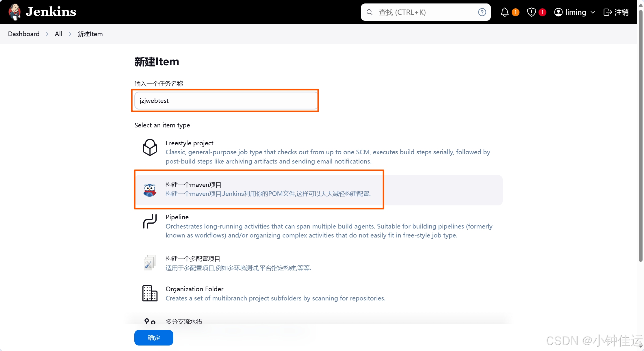Image resolution: width=644 pixels, height=351 pixels.
Task: Click the Pipeline description starting 'Orchestrates long-running'
Action: (329, 231)
